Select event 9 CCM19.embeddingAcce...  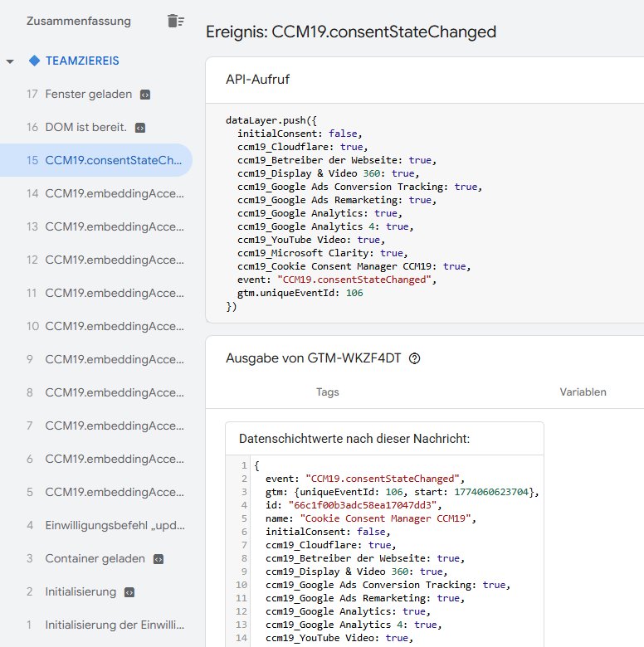tap(96, 359)
